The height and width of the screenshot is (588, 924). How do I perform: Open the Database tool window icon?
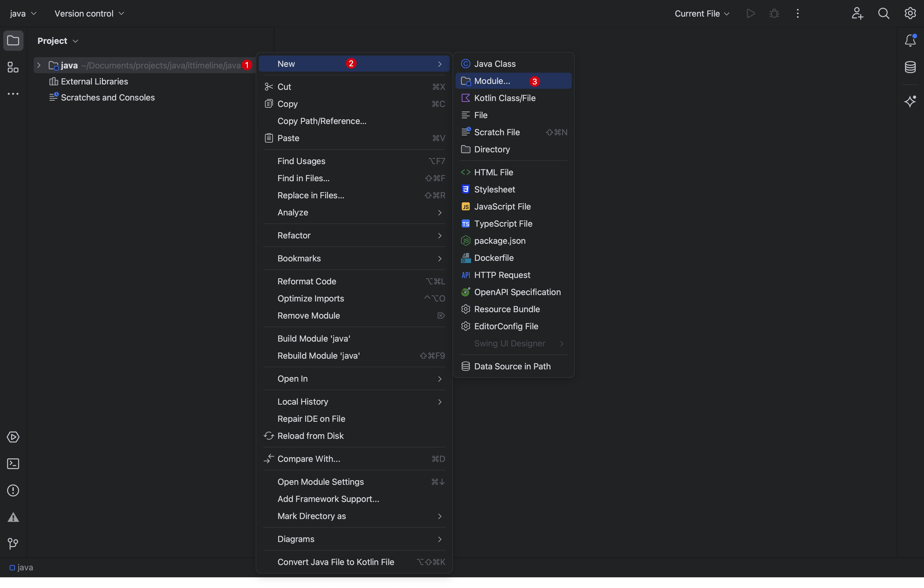click(910, 68)
